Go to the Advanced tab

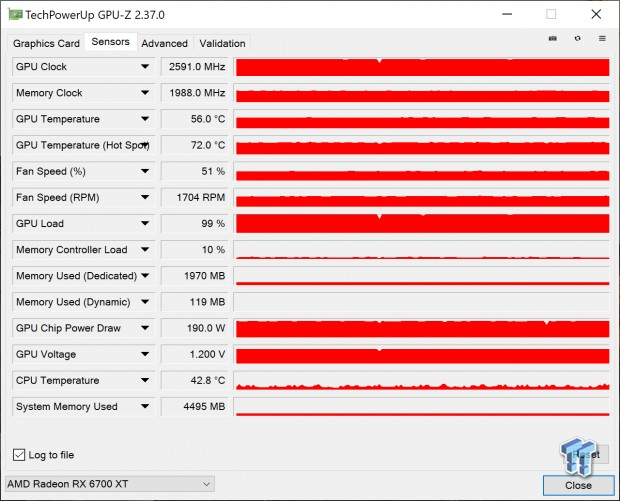tap(164, 43)
